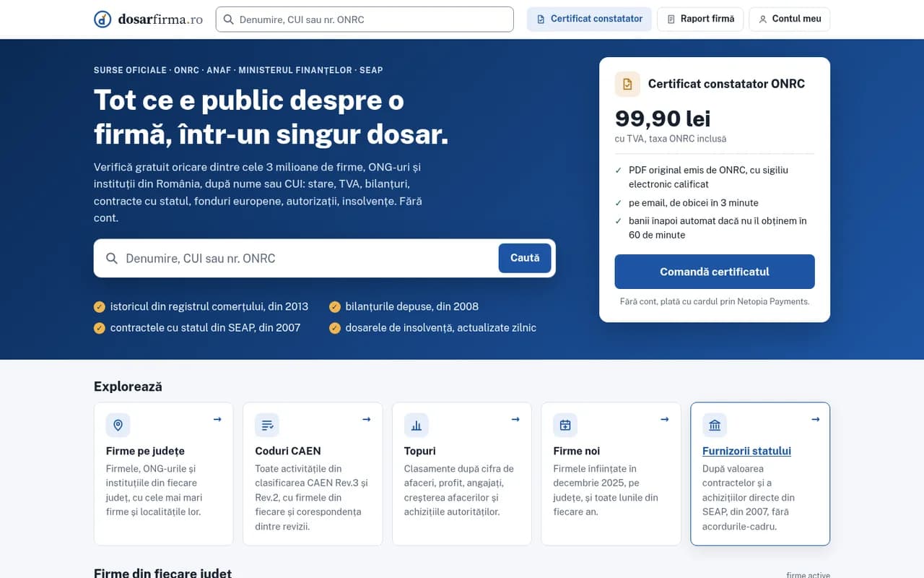924x578 pixels.
Task: Click the 'Certificat constatator ONRC' card title
Action: coord(726,84)
